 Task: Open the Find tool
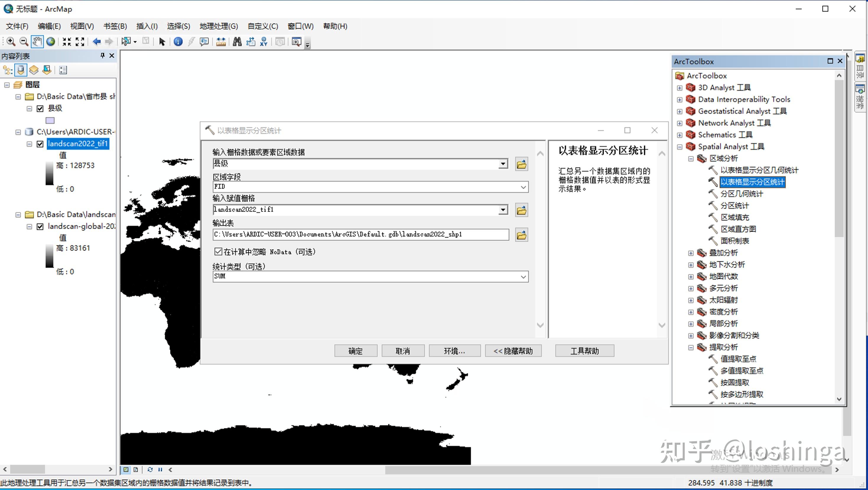[x=237, y=41]
